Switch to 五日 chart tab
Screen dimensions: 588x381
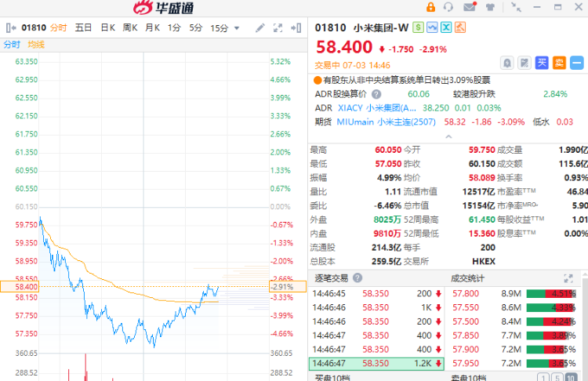click(x=83, y=27)
